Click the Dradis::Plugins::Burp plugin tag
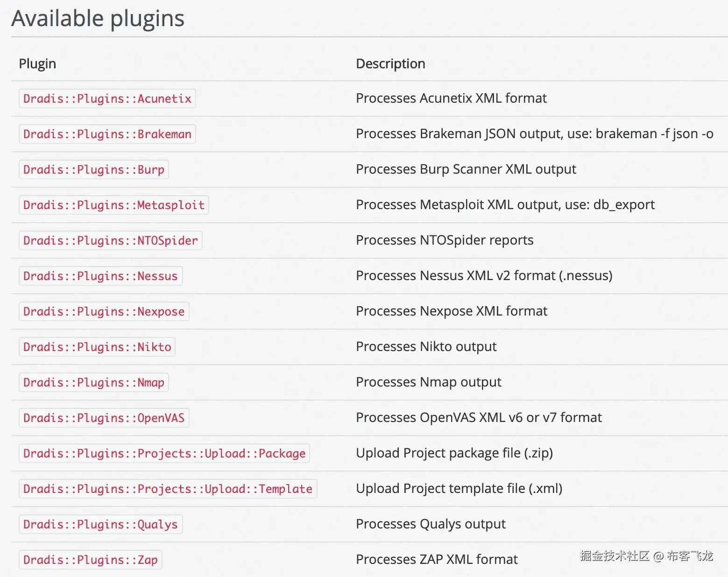This screenshot has height=577, width=728. point(93,169)
